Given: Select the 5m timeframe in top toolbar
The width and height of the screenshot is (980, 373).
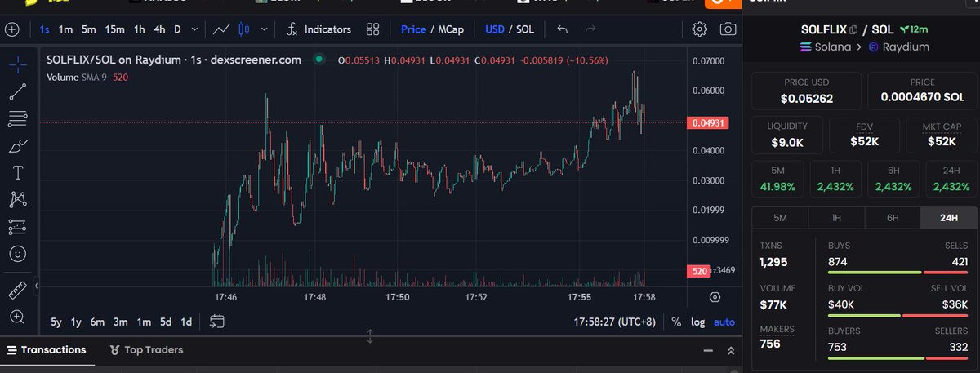Looking at the screenshot, I should tap(88, 29).
